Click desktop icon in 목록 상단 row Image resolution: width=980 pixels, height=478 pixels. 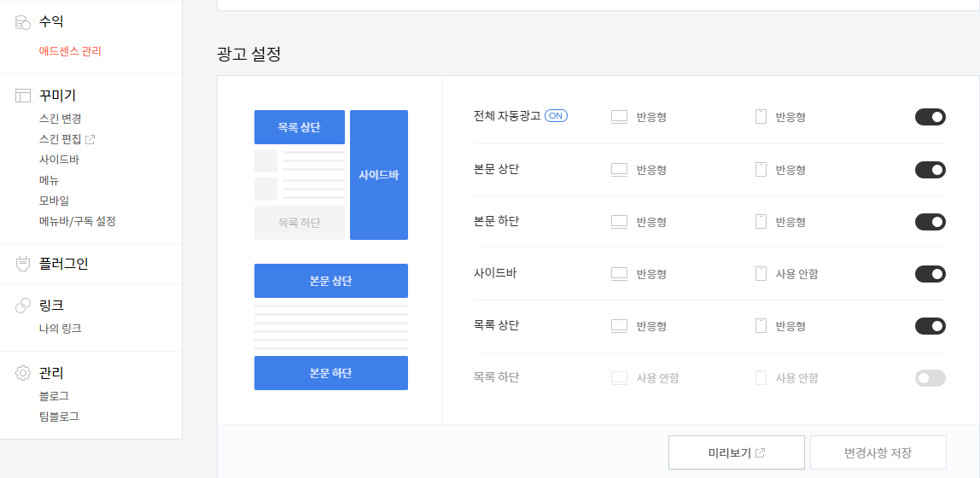[619, 325]
